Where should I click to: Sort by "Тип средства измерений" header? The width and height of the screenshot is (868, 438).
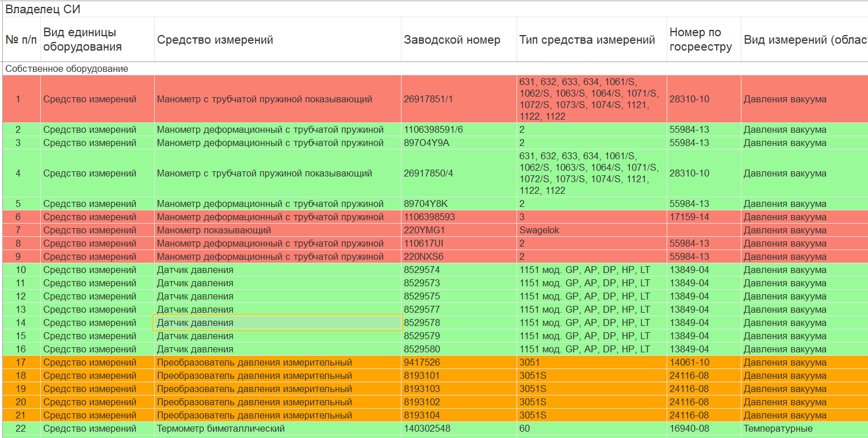tap(587, 40)
